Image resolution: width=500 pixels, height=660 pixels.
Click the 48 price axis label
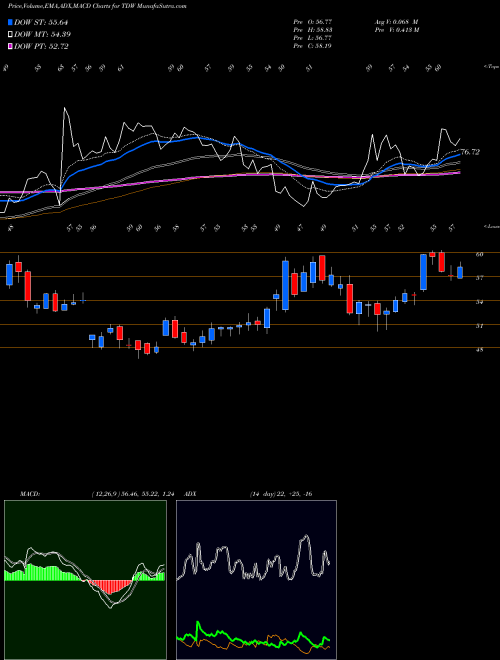[479, 349]
